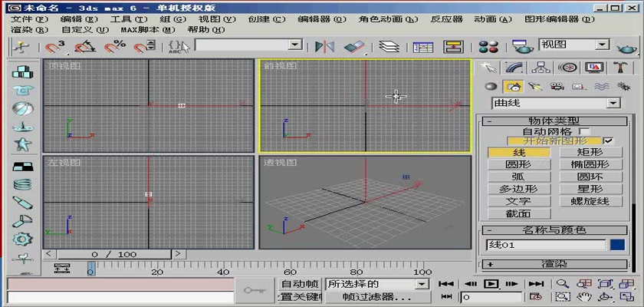Image resolution: width=644 pixels, height=307 pixels.
Task: Click the 矩形 rectangle shape button
Action: [590, 153]
